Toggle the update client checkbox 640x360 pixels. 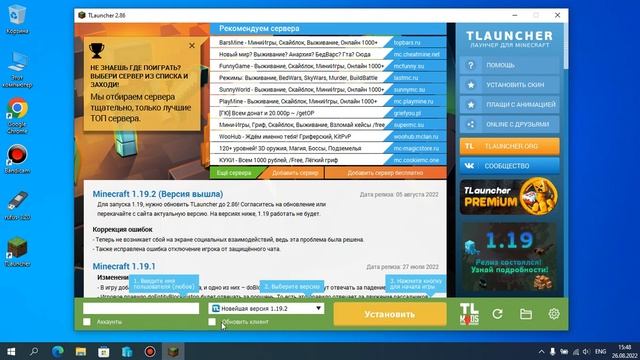point(212,322)
